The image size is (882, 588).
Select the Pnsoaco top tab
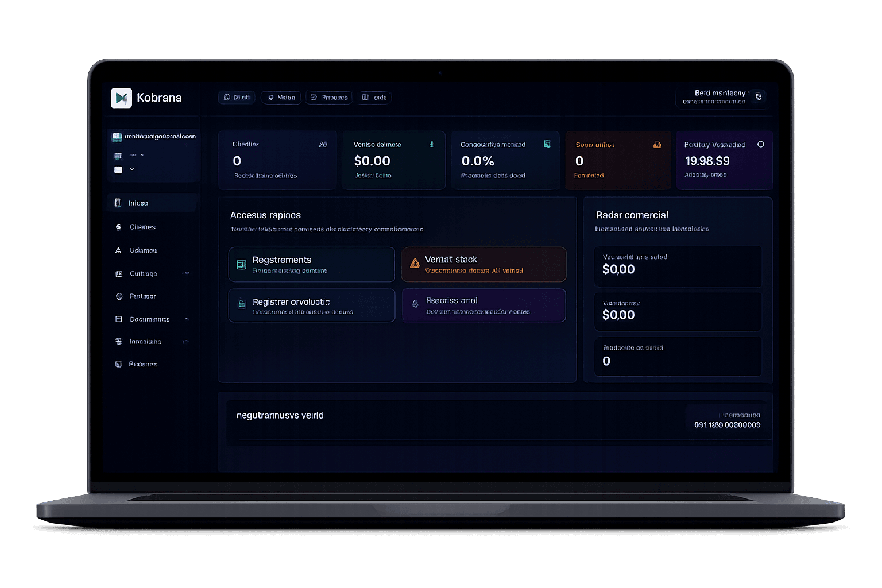click(329, 98)
